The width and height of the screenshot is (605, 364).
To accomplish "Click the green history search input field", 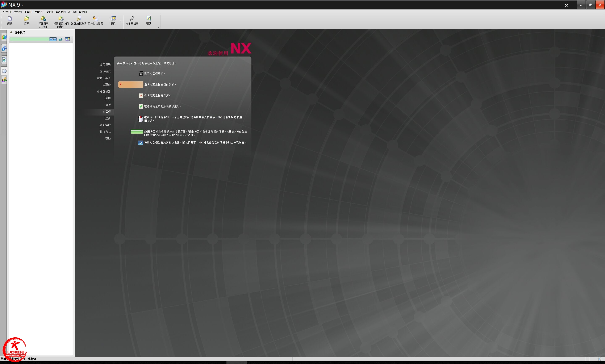I will (30, 39).
